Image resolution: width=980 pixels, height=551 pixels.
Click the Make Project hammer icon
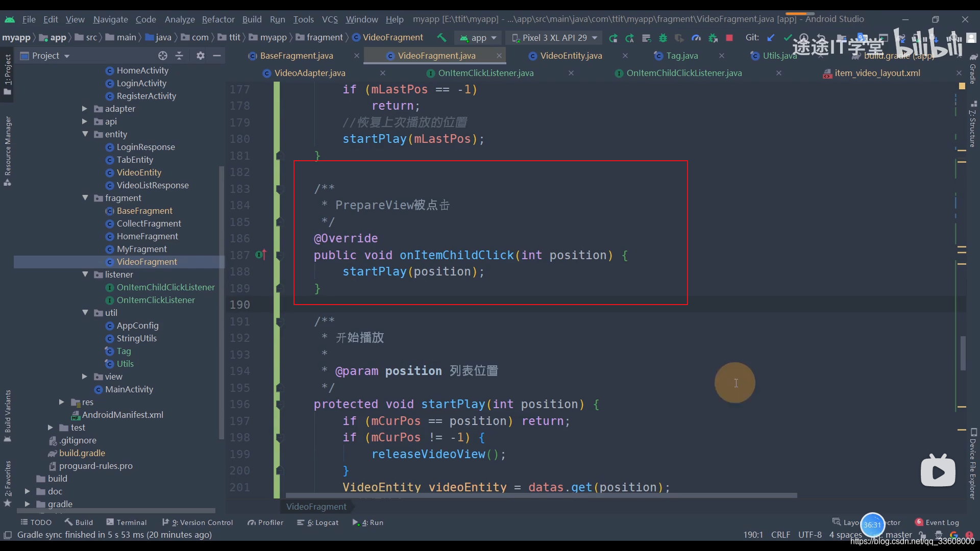442,38
